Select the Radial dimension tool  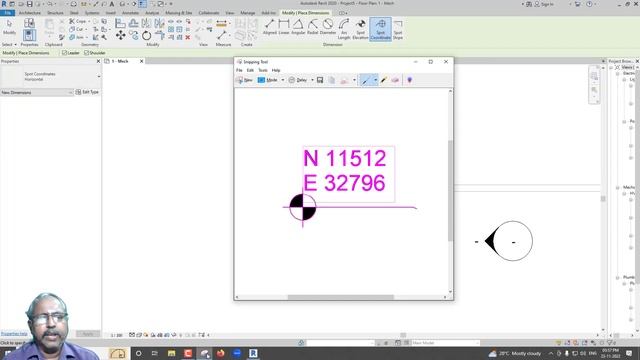(x=313, y=27)
